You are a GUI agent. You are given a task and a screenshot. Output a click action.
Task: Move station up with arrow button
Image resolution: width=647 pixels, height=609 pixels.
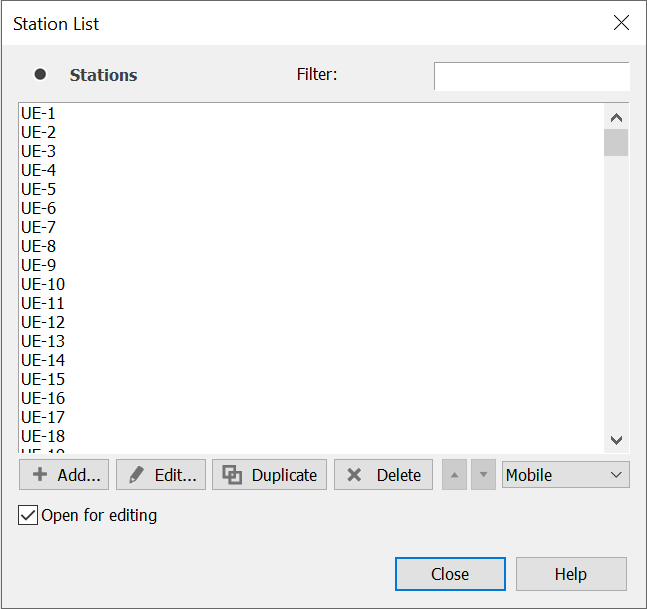[x=454, y=474]
